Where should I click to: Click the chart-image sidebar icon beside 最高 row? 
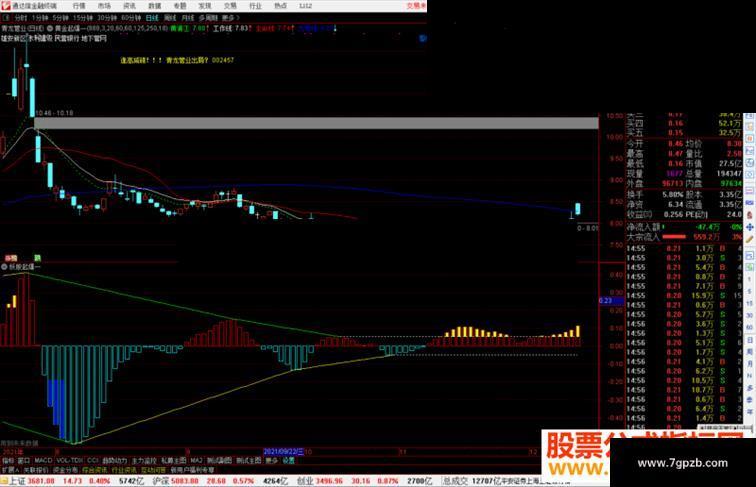click(x=750, y=151)
